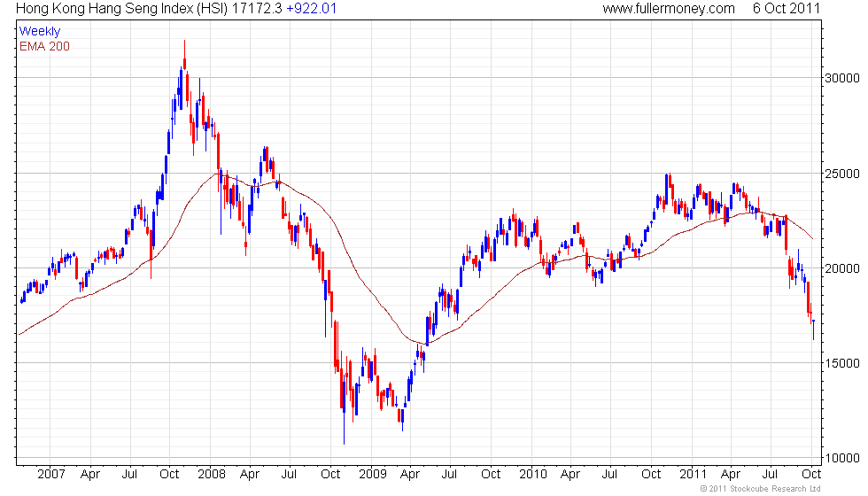The image size is (868, 496).
Task: Click the 2009 year label on time axis
Action: (373, 474)
